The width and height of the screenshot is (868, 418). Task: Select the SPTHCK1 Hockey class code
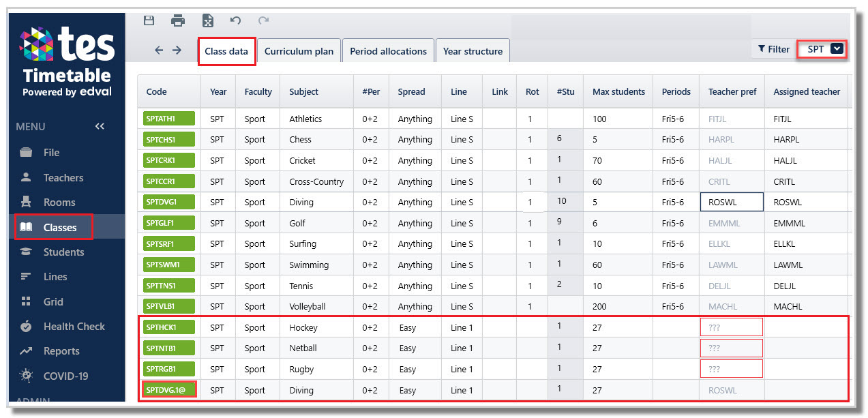pos(169,327)
